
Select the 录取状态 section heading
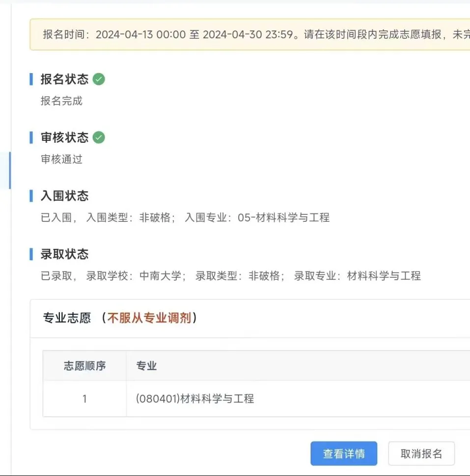pos(64,254)
